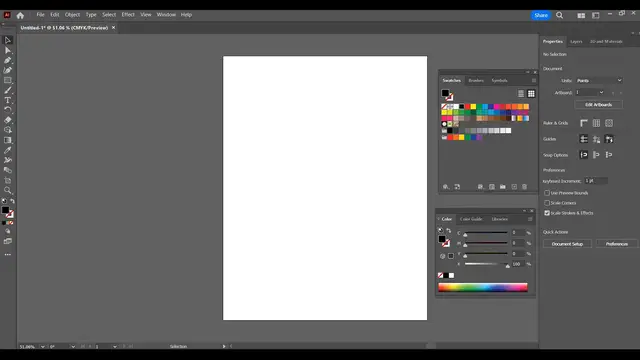Select the Rotate tool
Screen dimensions: 640x360
[x=8, y=110]
